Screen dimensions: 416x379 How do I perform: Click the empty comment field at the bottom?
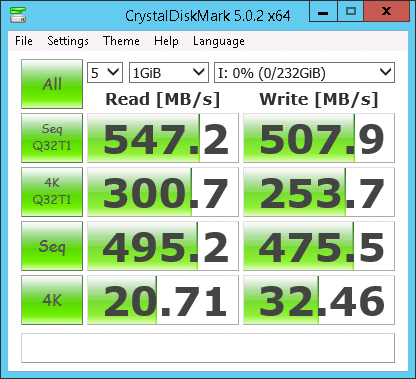[x=208, y=348]
